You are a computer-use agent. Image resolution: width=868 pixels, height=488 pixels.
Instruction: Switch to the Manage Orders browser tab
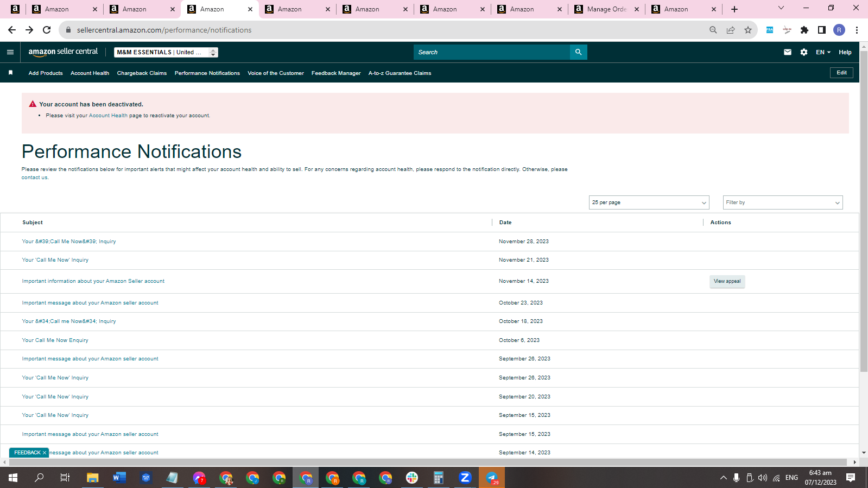607,9
